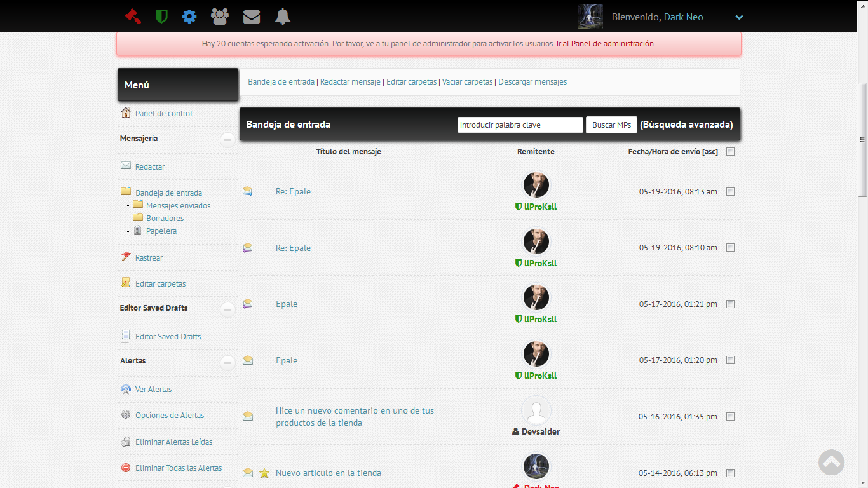Select Vaciar carpetas in the top navigation
This screenshot has height=488, width=868.
467,82
